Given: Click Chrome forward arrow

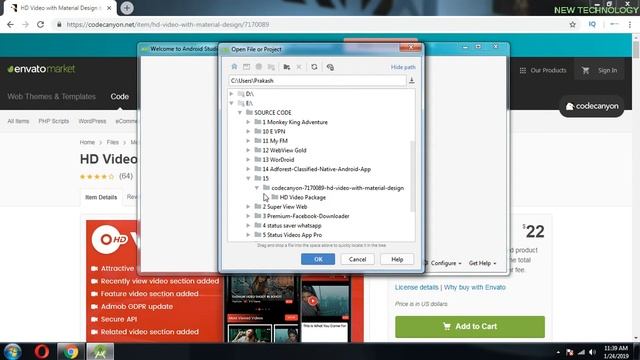Looking at the screenshot, I should point(25,24).
